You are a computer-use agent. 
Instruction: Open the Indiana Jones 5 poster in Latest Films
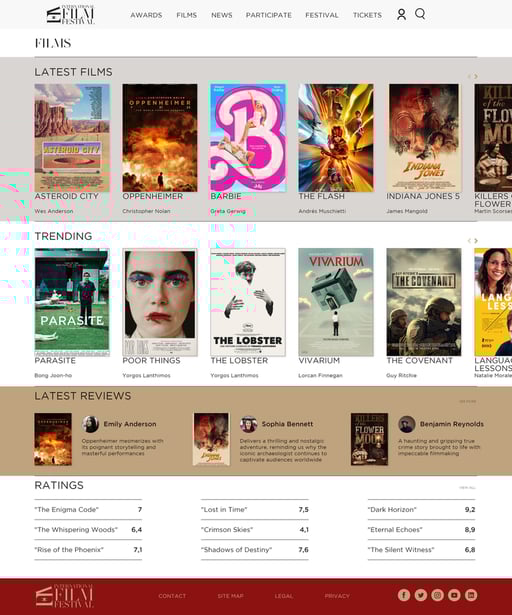(x=424, y=138)
